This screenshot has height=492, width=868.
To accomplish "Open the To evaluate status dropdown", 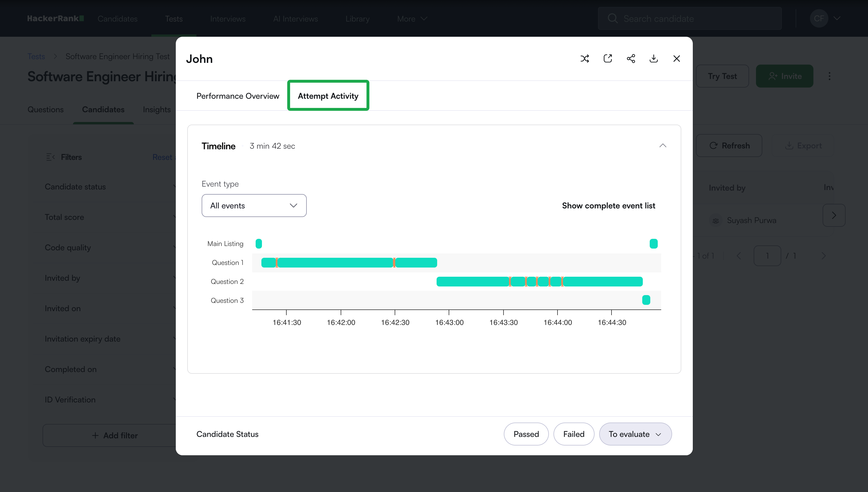I will point(635,434).
